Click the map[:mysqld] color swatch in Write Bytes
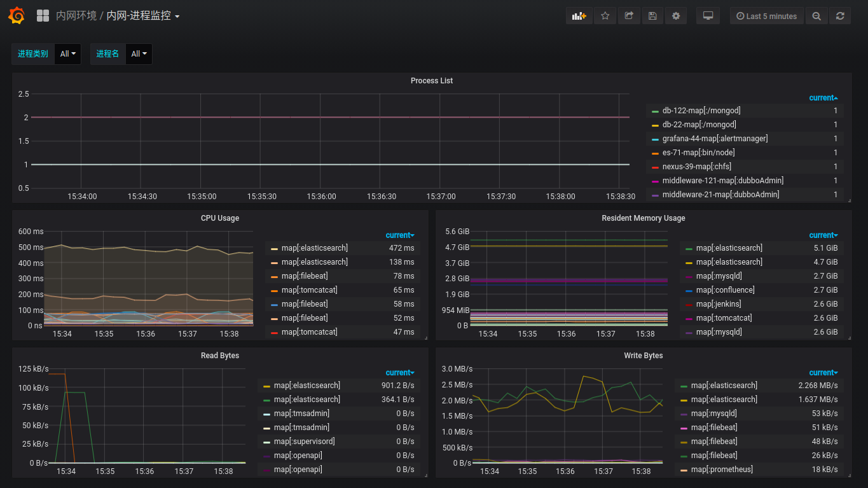 [x=684, y=414]
